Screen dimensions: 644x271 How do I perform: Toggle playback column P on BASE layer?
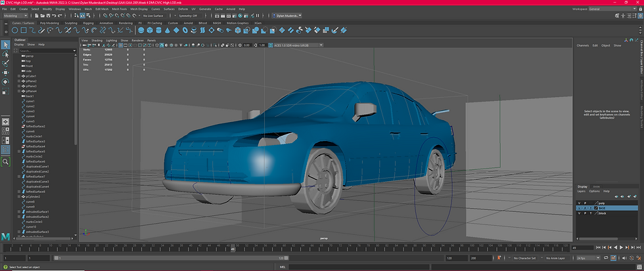point(585,208)
